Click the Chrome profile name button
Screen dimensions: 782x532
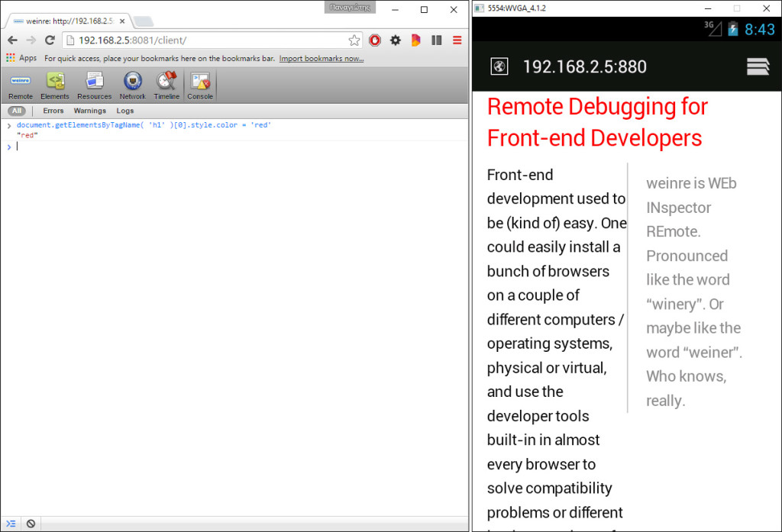tap(350, 7)
